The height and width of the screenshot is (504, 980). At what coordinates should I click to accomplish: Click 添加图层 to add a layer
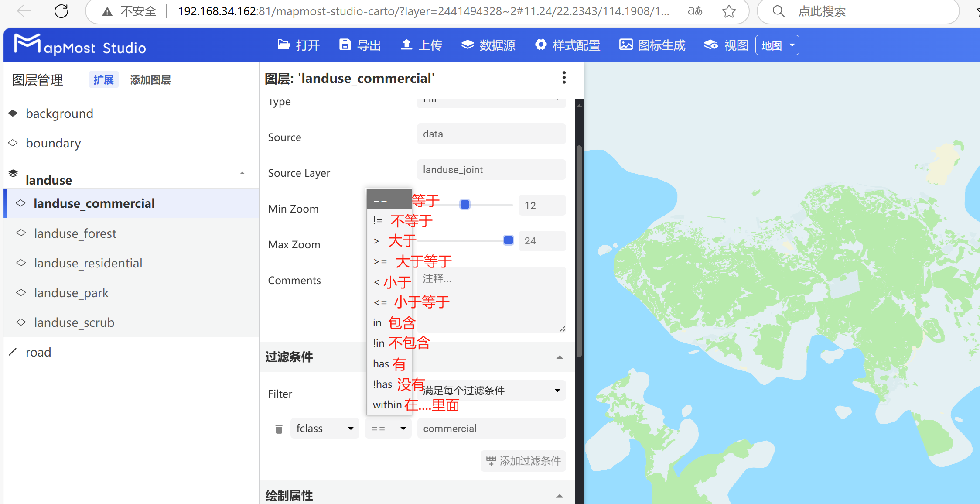(150, 79)
